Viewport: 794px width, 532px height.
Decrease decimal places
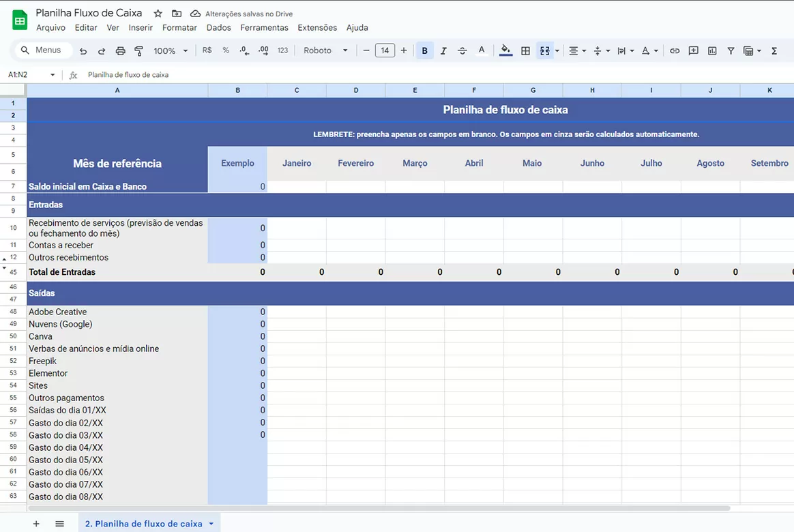click(244, 50)
